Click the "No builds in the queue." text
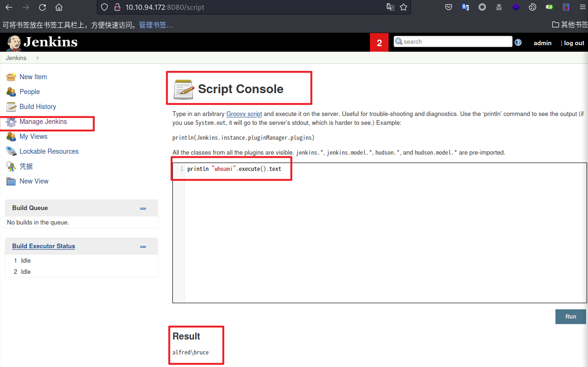Image resolution: width=588 pixels, height=367 pixels. 38,222
